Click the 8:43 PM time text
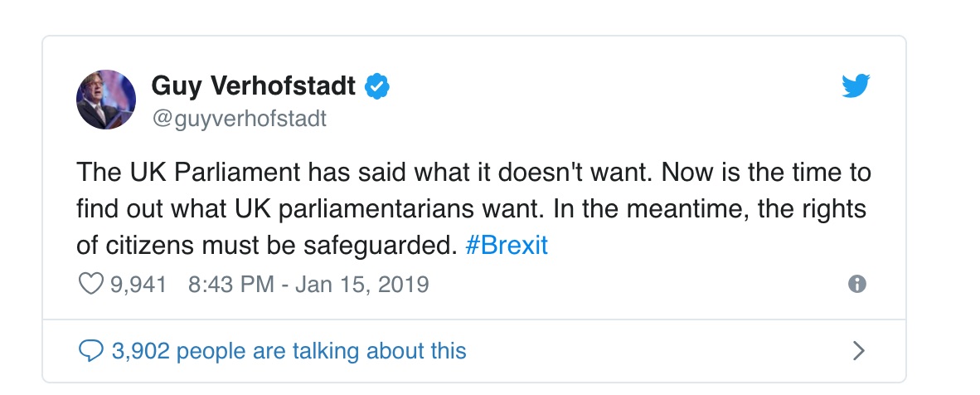This screenshot has height=395, width=980. (x=230, y=285)
